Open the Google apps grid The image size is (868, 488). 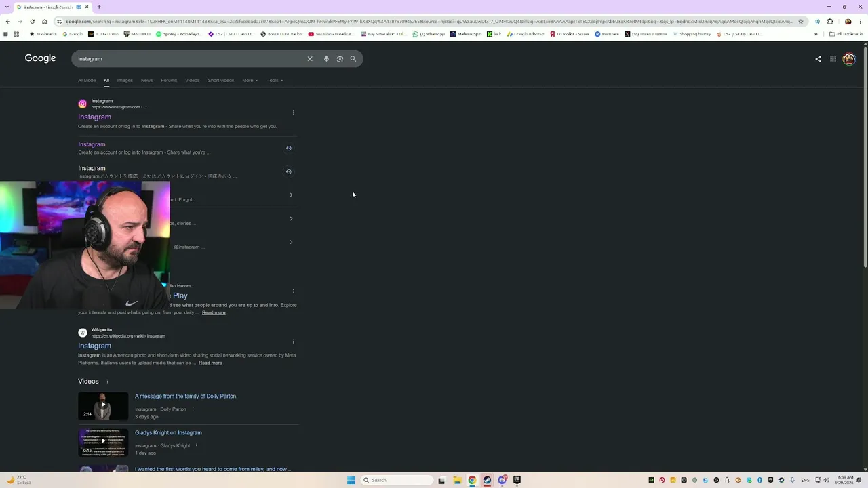click(833, 59)
